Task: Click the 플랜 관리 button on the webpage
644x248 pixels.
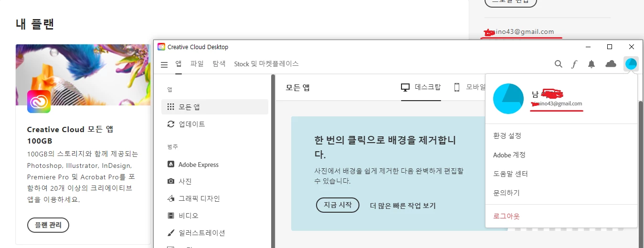Action: click(x=48, y=225)
